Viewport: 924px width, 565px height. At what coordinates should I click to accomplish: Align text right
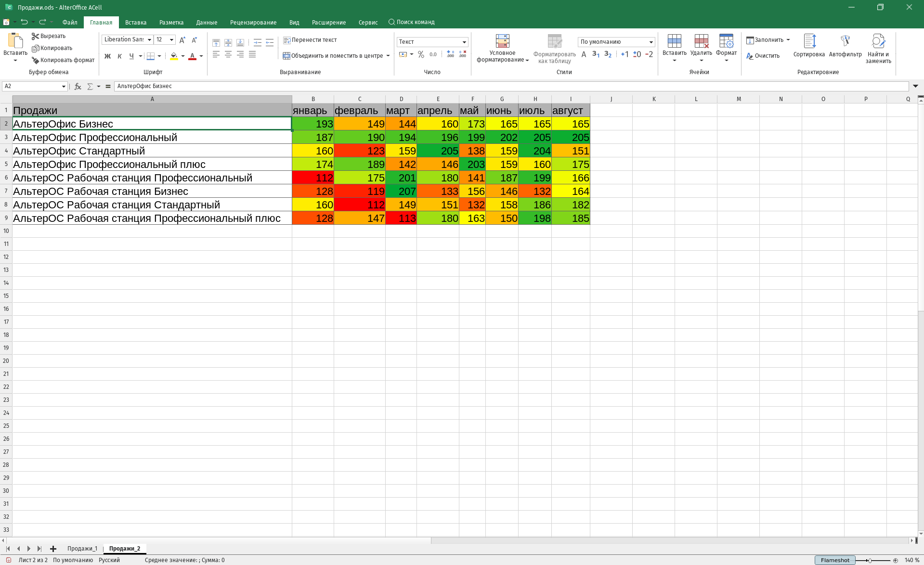(x=240, y=54)
